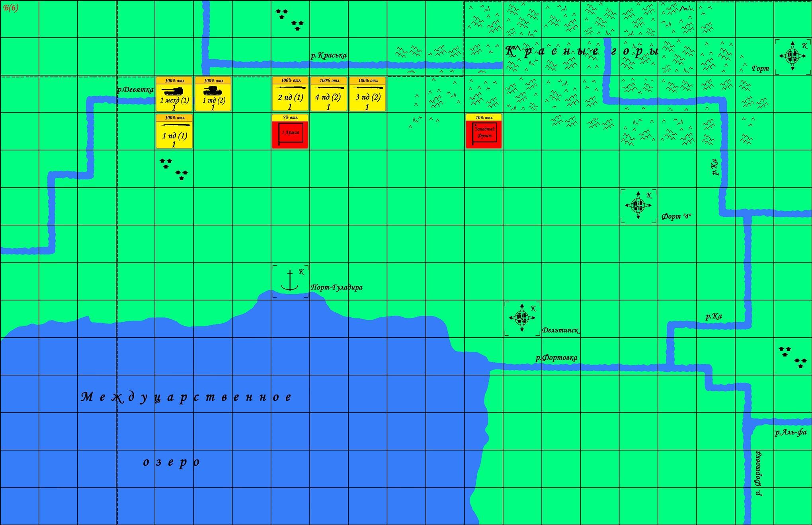Select the Порт-Гуладира anchor port icon
The width and height of the screenshot is (812, 525).
click(x=290, y=280)
